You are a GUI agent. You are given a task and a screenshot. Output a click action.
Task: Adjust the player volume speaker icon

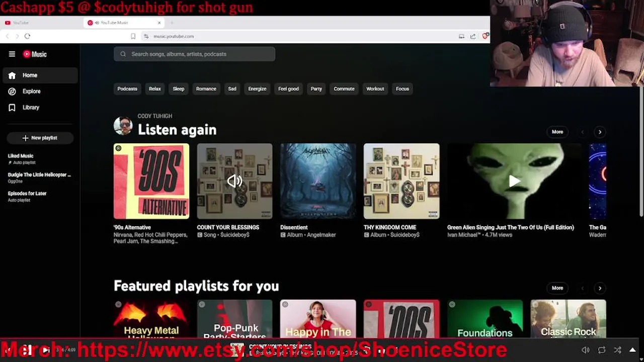tap(586, 350)
